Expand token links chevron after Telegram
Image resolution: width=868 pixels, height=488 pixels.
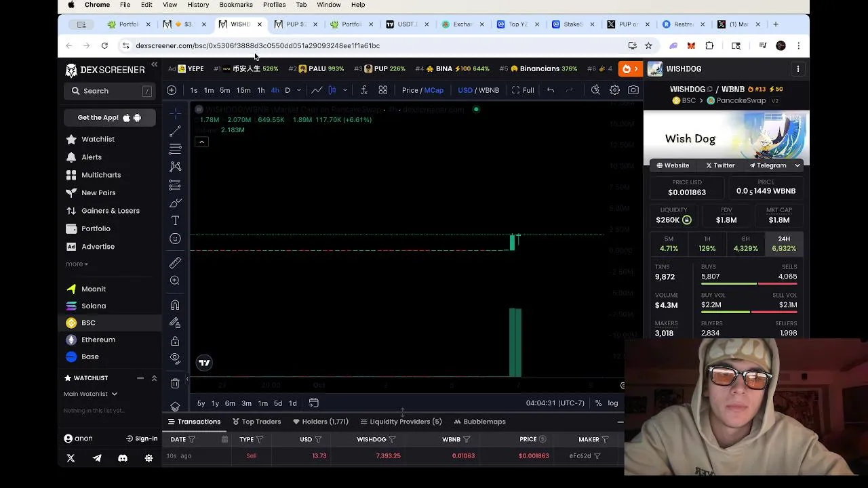click(797, 165)
